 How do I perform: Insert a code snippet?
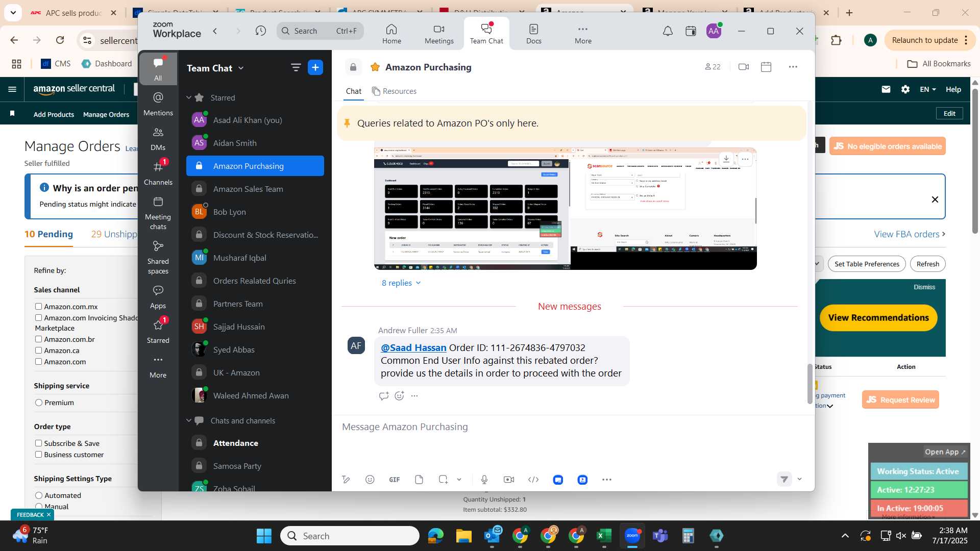click(x=533, y=480)
